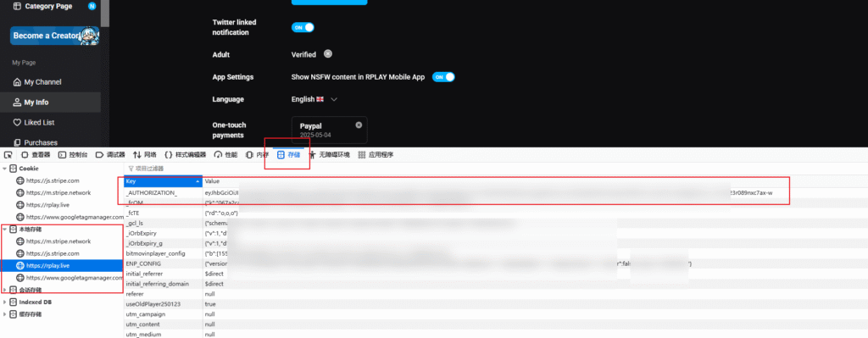Click the My Info person icon
The image size is (868, 338).
(x=17, y=103)
